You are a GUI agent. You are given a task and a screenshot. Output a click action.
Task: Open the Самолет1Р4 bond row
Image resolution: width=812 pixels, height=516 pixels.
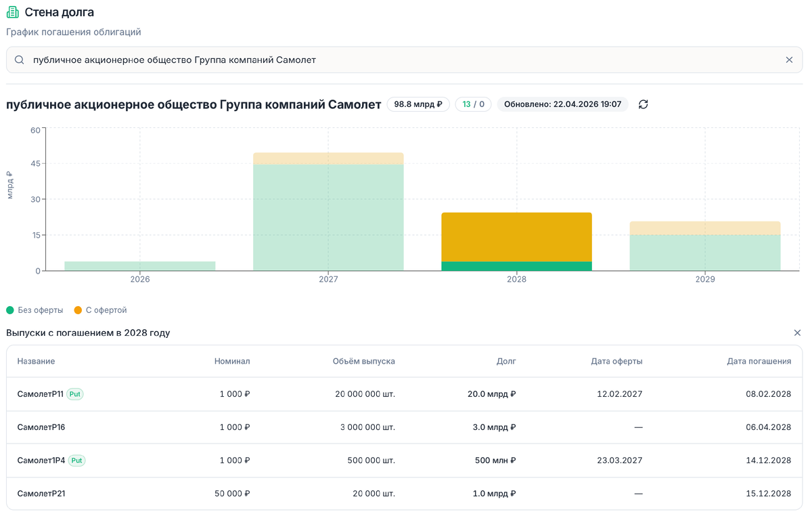point(405,460)
